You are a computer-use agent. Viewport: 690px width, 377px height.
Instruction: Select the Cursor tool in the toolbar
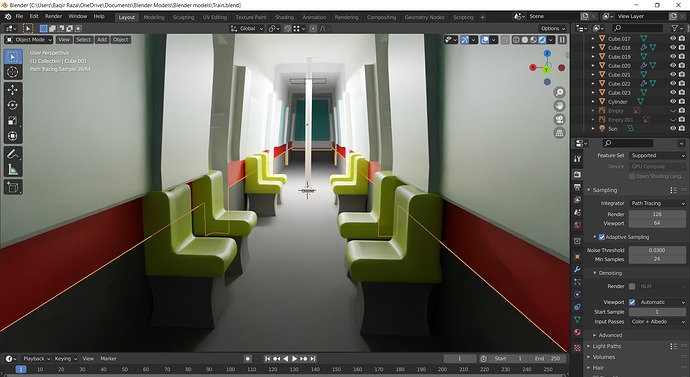click(x=13, y=72)
